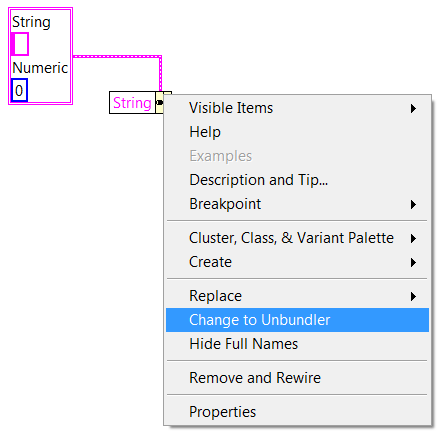Click the Unbundle By Name String element

tap(132, 103)
